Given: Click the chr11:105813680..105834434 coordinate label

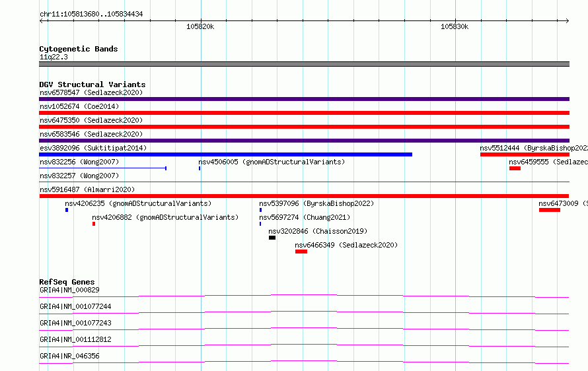Looking at the screenshot, I should coord(91,14).
